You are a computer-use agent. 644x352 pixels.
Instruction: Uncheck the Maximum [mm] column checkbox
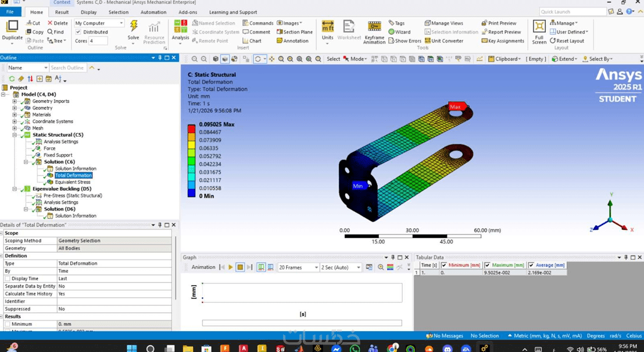tap(488, 265)
